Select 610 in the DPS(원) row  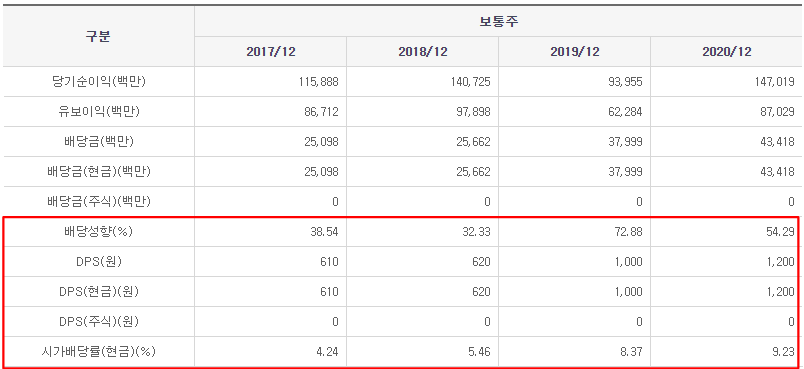(x=329, y=262)
